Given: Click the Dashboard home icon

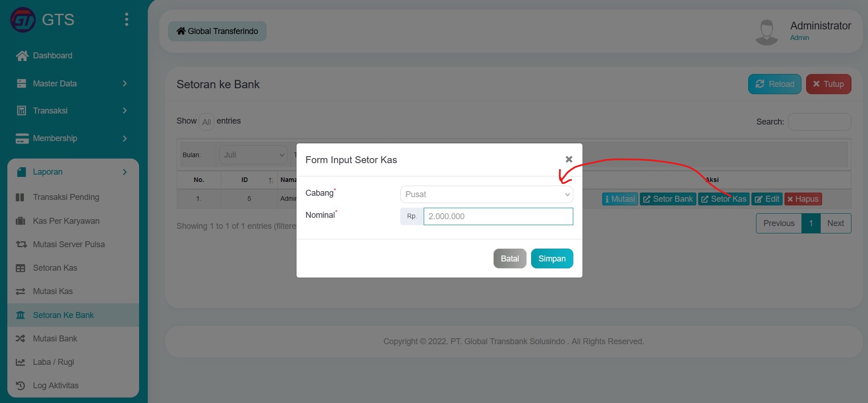Looking at the screenshot, I should (x=22, y=56).
